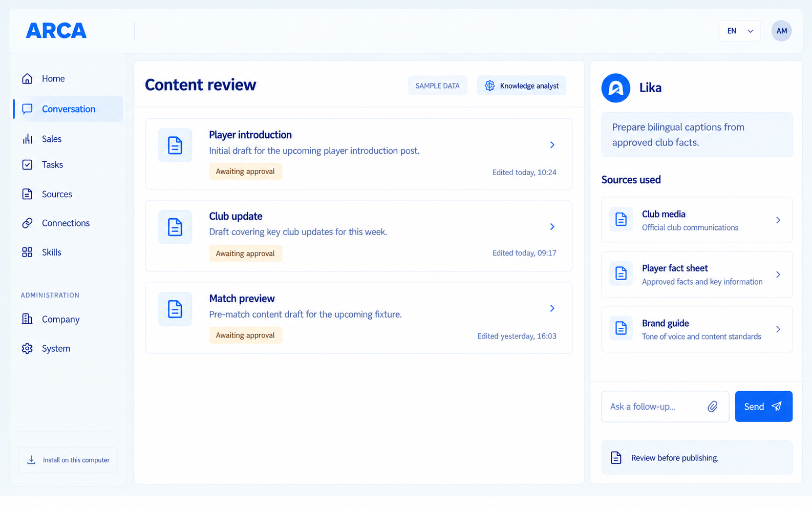Click the document icon beside Review before publishing

616,458
